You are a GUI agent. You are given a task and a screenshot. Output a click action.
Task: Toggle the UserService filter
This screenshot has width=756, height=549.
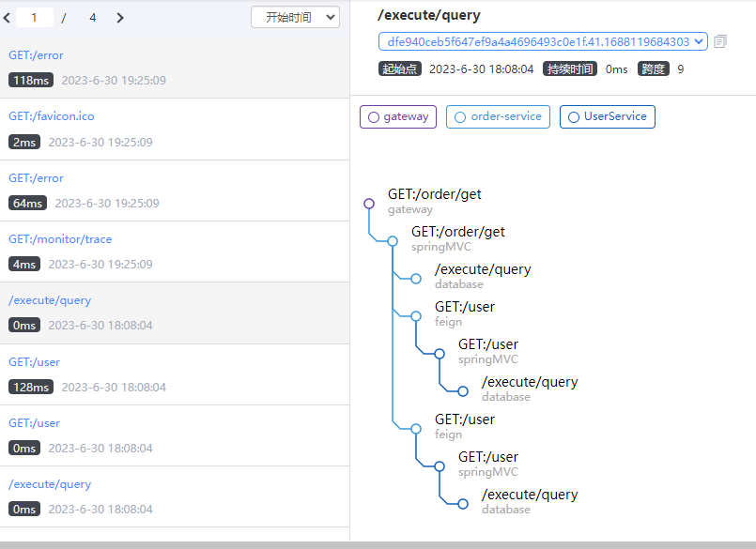607,116
